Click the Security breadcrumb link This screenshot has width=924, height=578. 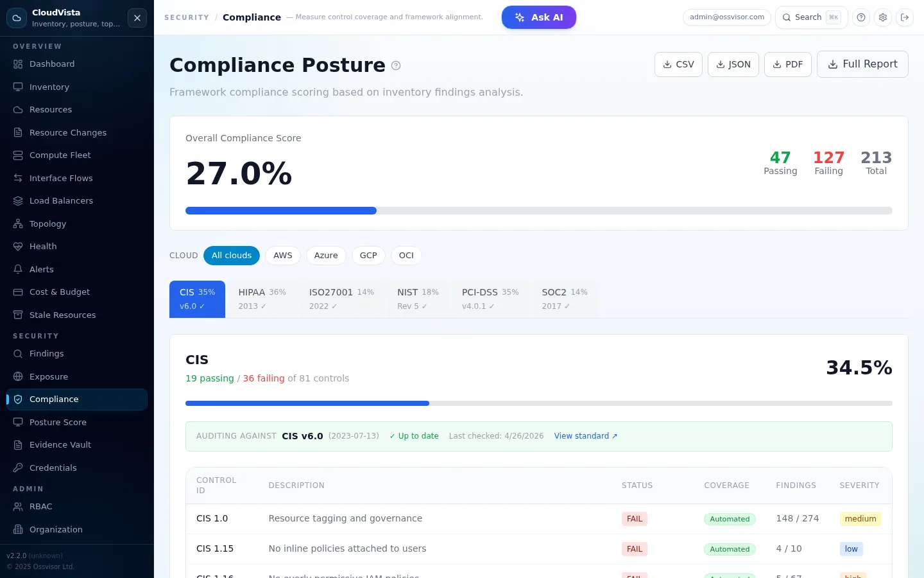tap(187, 17)
